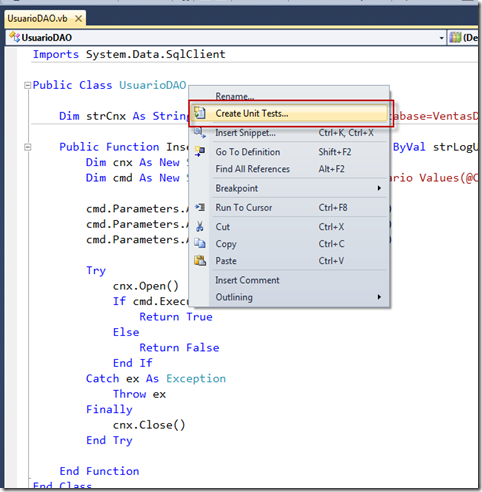Select Find All References
482x492 pixels.
(252, 169)
